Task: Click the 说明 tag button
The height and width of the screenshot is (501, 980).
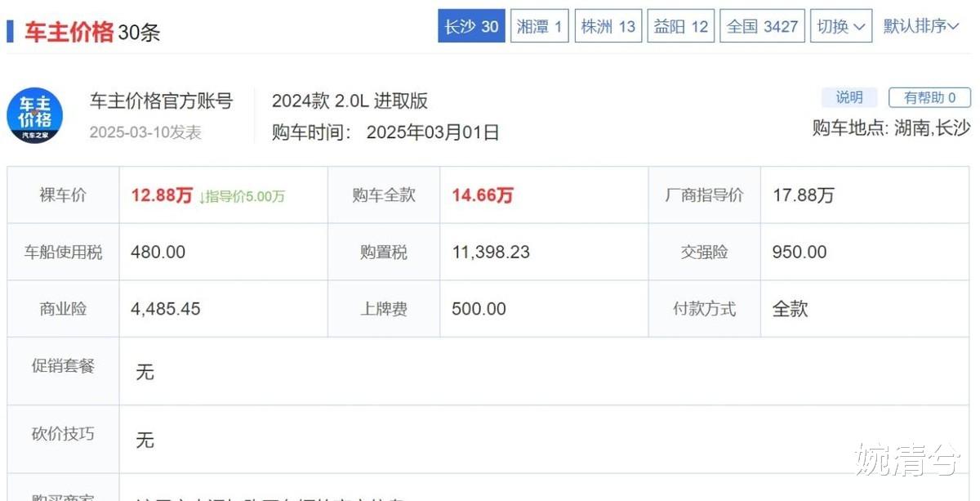Action: point(849,97)
